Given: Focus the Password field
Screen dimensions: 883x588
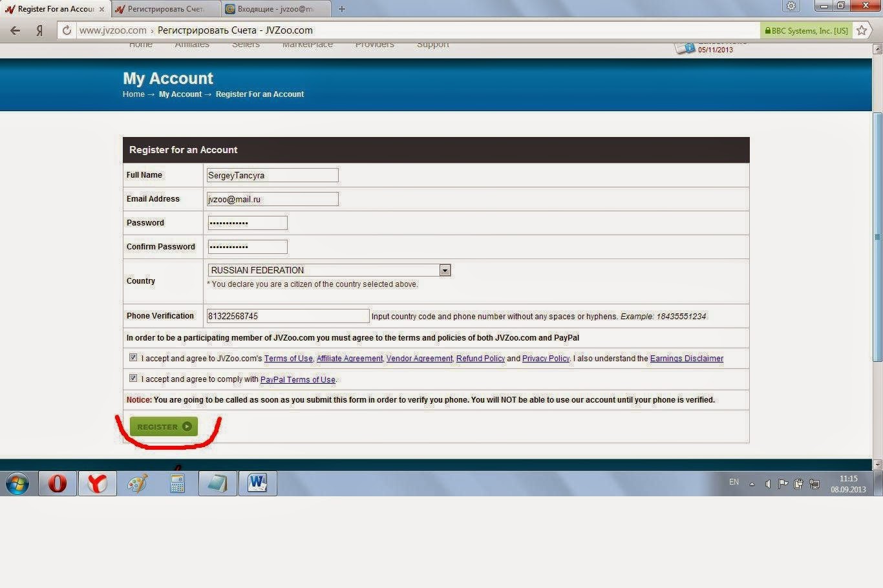Looking at the screenshot, I should click(x=248, y=223).
